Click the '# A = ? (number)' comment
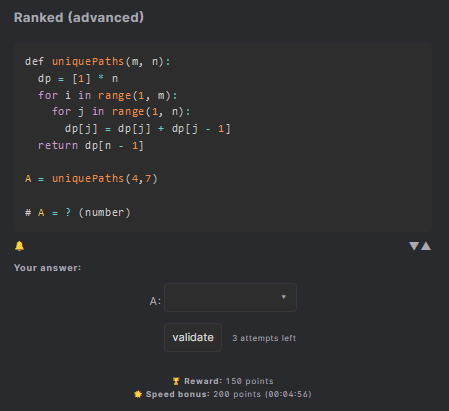 (78, 213)
